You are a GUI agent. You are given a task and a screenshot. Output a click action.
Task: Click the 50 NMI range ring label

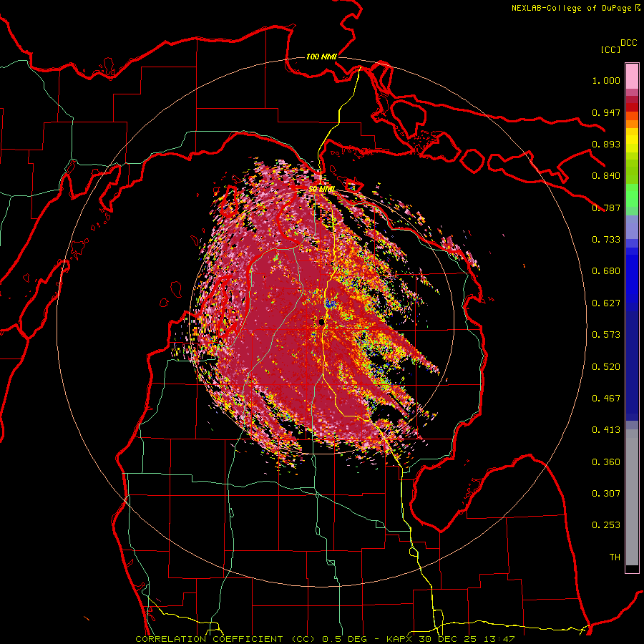click(321, 190)
